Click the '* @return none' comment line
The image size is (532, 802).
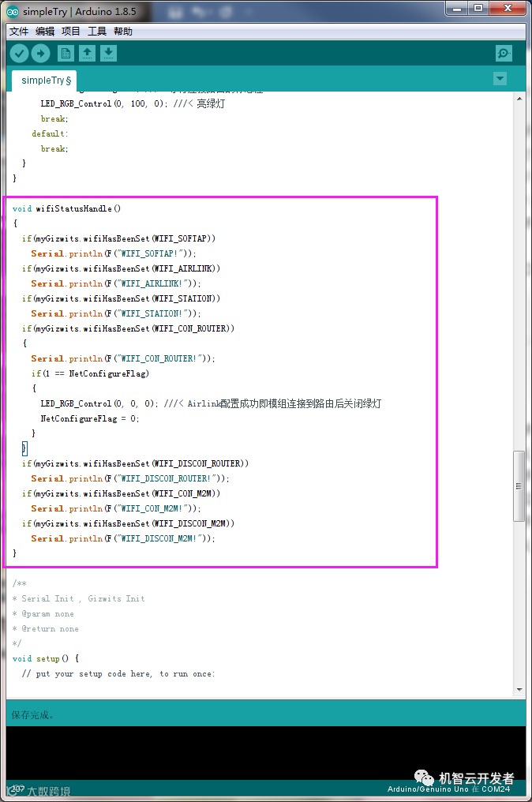coord(46,628)
